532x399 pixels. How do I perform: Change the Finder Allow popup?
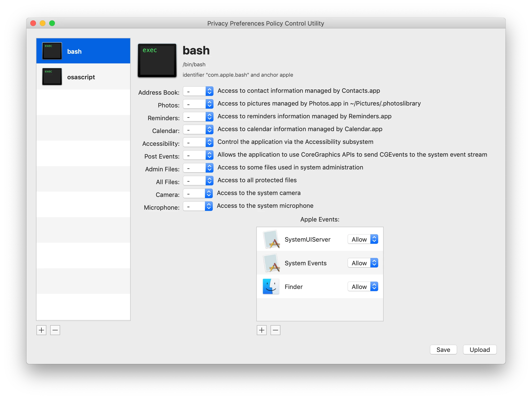[x=363, y=286]
